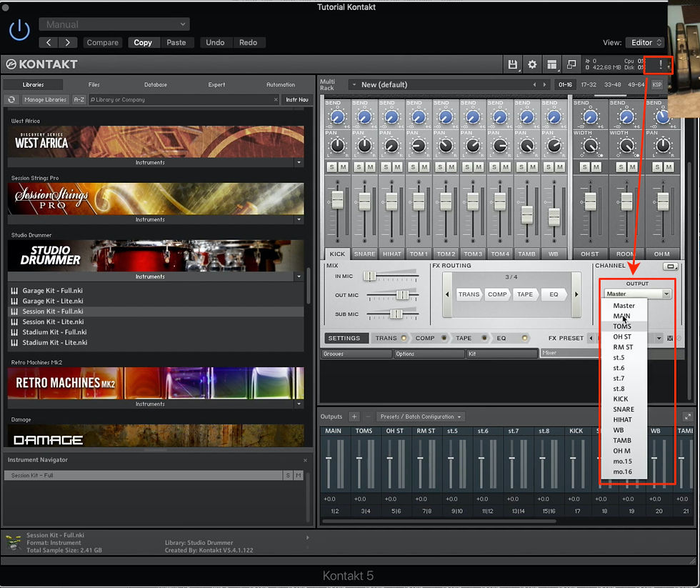700x588 pixels.
Task: Toggle the COMP effect on/off LED
Action: 444,338
